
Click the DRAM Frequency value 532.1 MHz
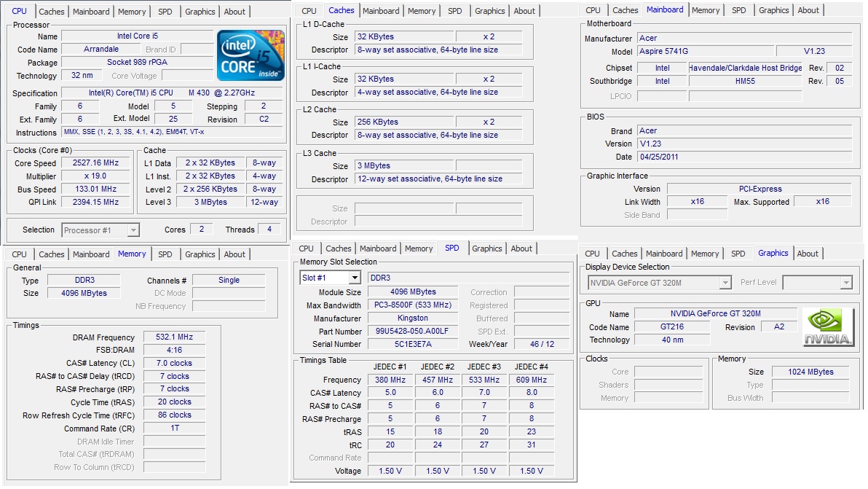[x=174, y=337]
